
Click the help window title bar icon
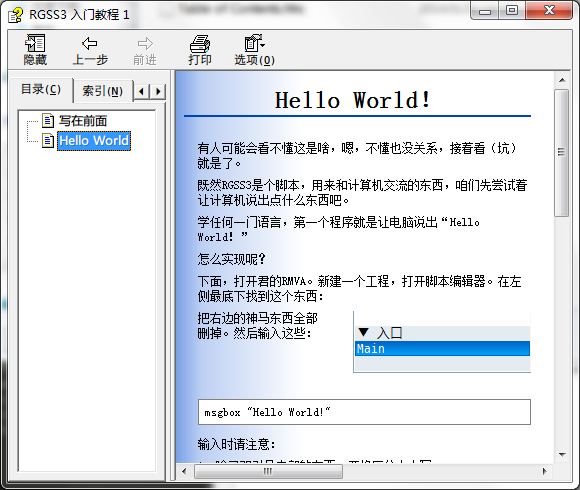(16, 15)
